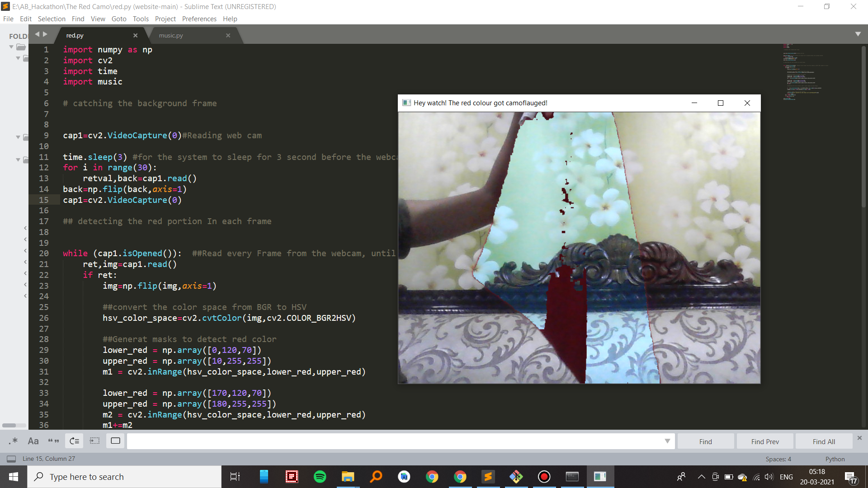Collapse the top folder in sidebar
The height and width of the screenshot is (488, 868).
(11, 47)
